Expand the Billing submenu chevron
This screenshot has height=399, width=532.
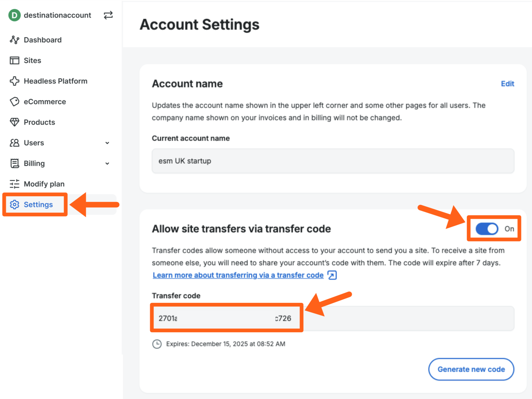pyautogui.click(x=107, y=164)
